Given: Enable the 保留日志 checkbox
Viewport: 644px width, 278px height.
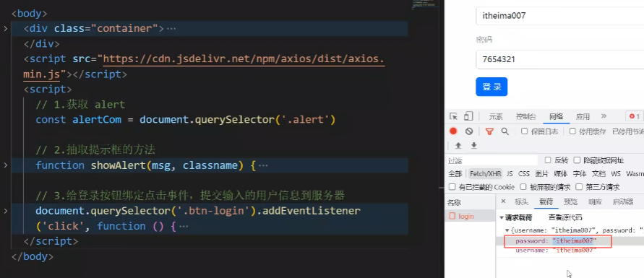Looking at the screenshot, I should [525, 131].
